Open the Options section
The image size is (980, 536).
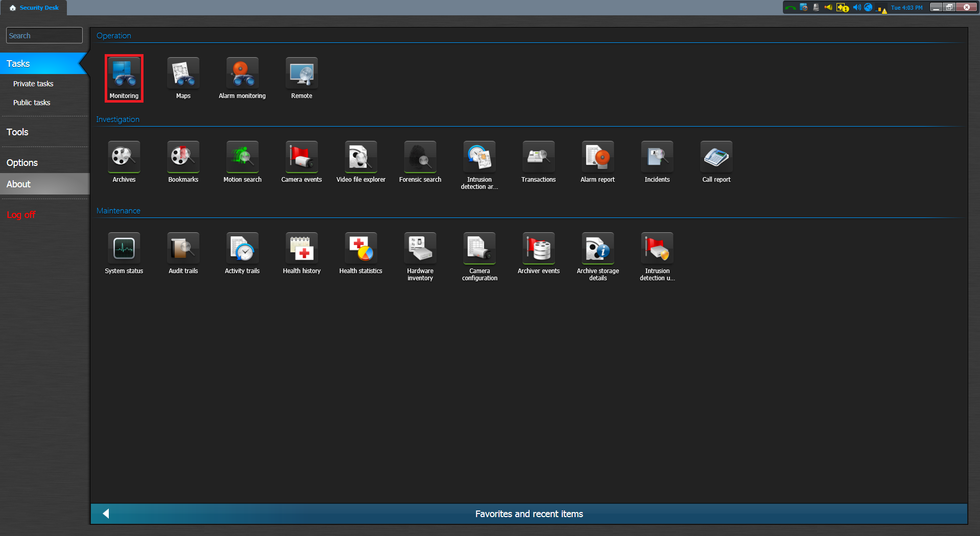[x=22, y=163]
